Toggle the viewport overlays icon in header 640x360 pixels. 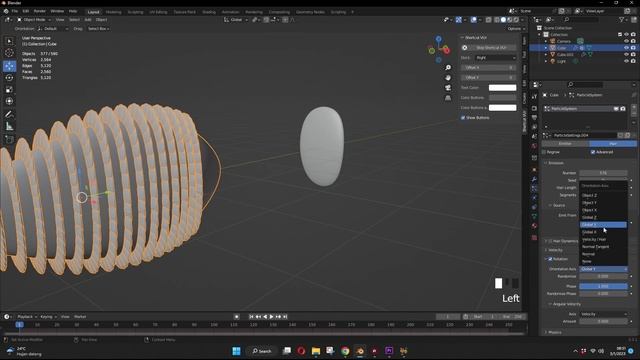tap(473, 20)
